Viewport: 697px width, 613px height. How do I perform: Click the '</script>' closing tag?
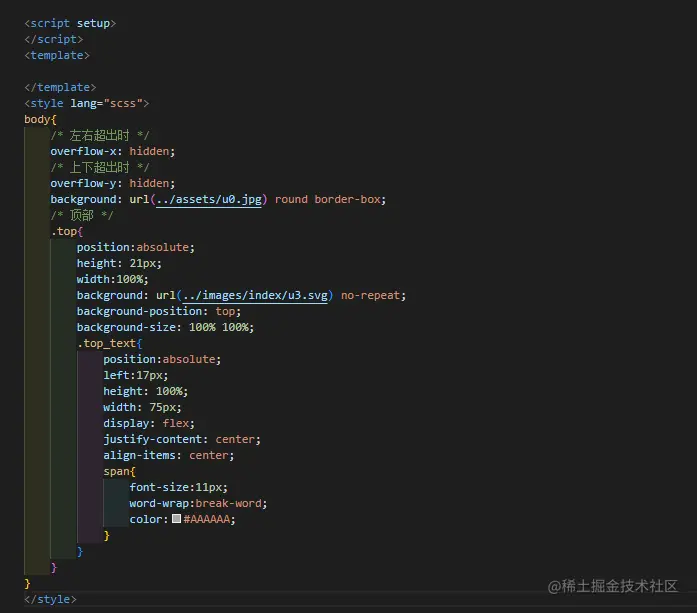pos(54,39)
